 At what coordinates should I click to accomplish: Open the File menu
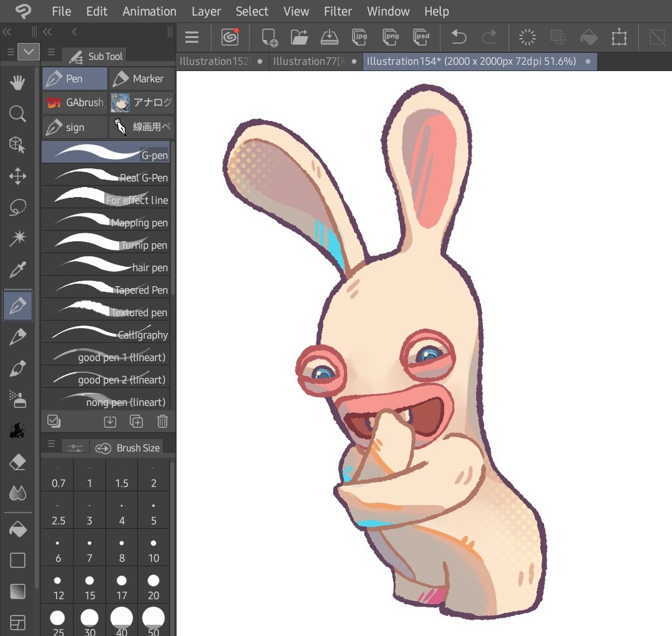[61, 11]
